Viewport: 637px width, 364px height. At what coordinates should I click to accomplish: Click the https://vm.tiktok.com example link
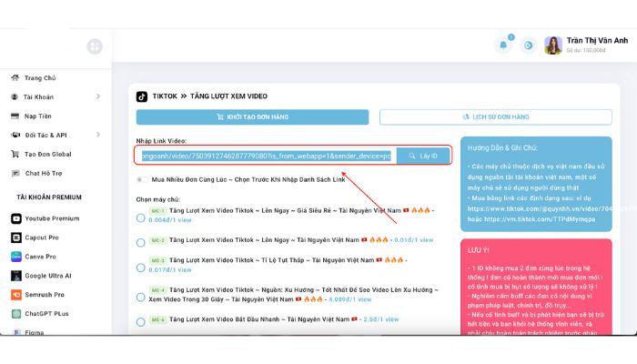click(540, 219)
